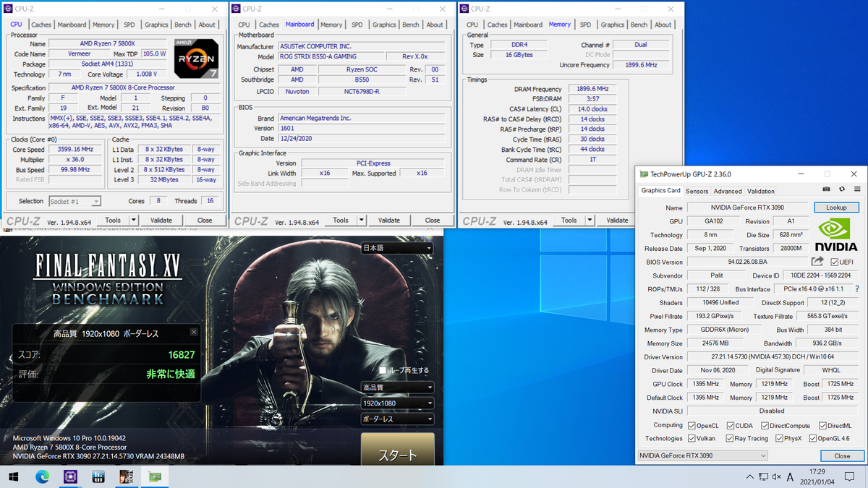Enable the ループ再生する loop checkbox
Screen dimensions: 868x488
point(383,370)
